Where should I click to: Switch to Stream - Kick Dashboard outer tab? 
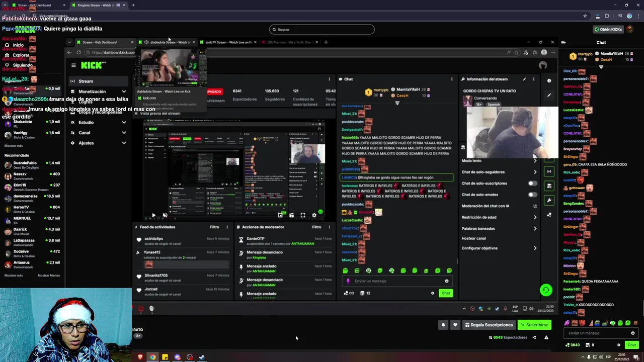click(39, 5)
